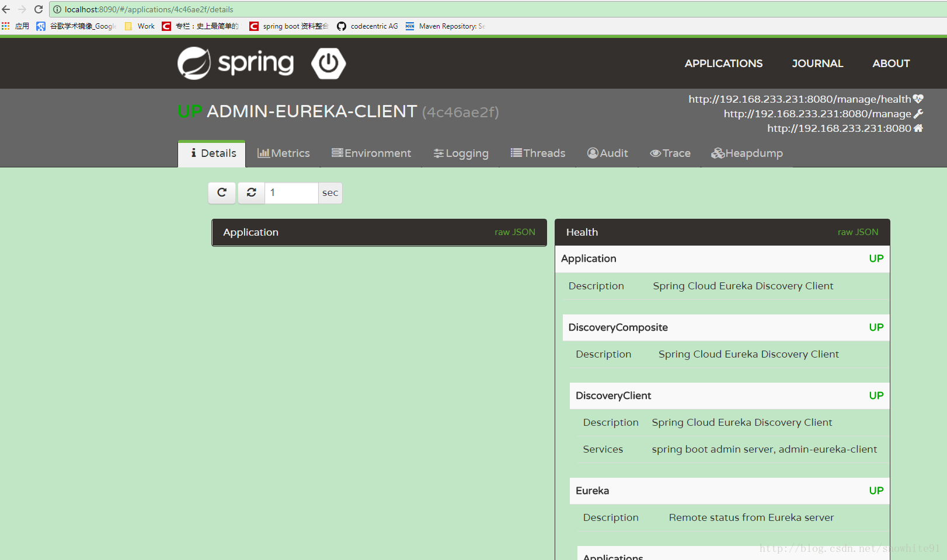
Task: Open the Maven Repository bookmark
Action: (445, 26)
